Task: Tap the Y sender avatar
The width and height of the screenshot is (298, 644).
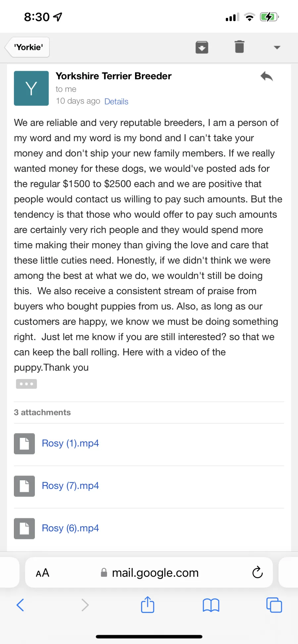Action: [x=31, y=88]
